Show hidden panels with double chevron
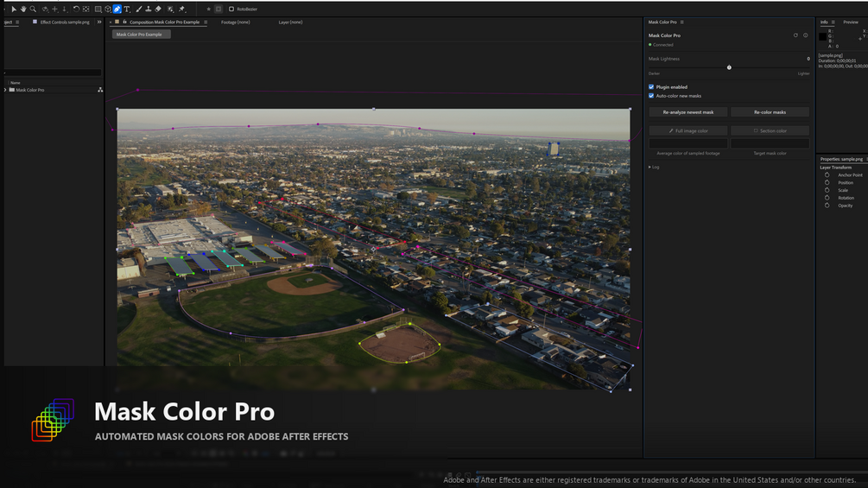The image size is (868, 488). click(x=99, y=22)
